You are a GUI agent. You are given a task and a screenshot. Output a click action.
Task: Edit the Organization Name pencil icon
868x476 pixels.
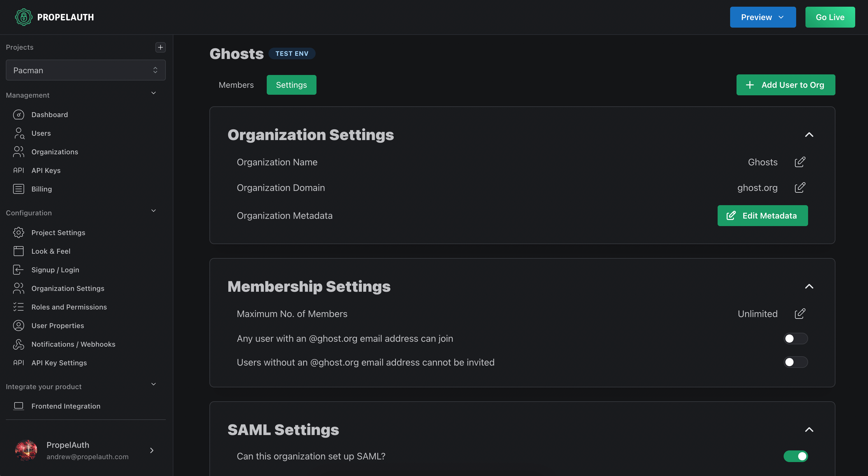[x=800, y=162]
